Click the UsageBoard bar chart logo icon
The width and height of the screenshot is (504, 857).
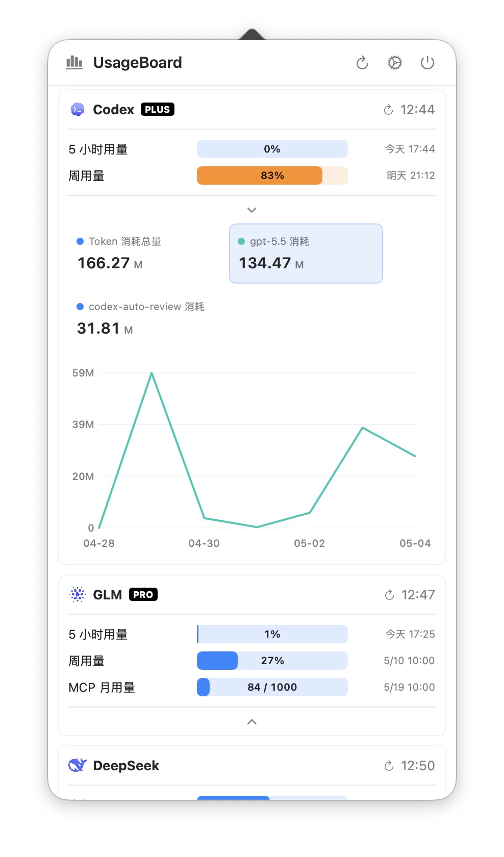point(74,63)
